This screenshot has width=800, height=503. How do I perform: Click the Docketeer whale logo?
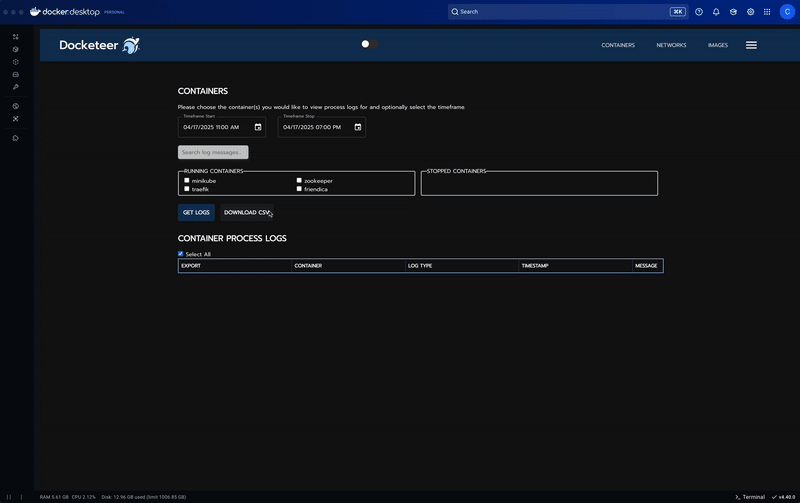point(131,45)
